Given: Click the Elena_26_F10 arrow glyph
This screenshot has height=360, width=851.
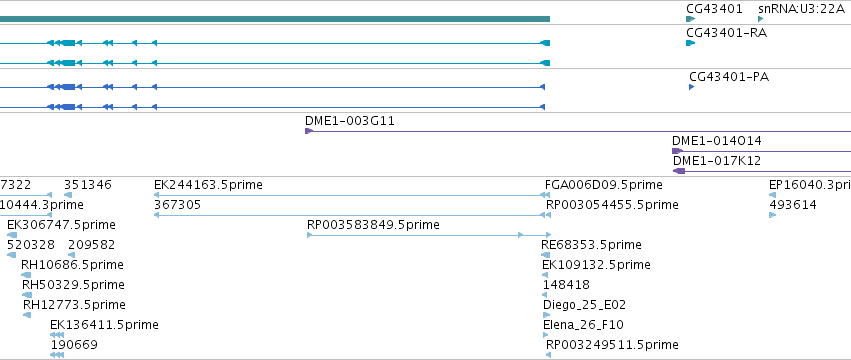Looking at the screenshot, I should pos(545,335).
